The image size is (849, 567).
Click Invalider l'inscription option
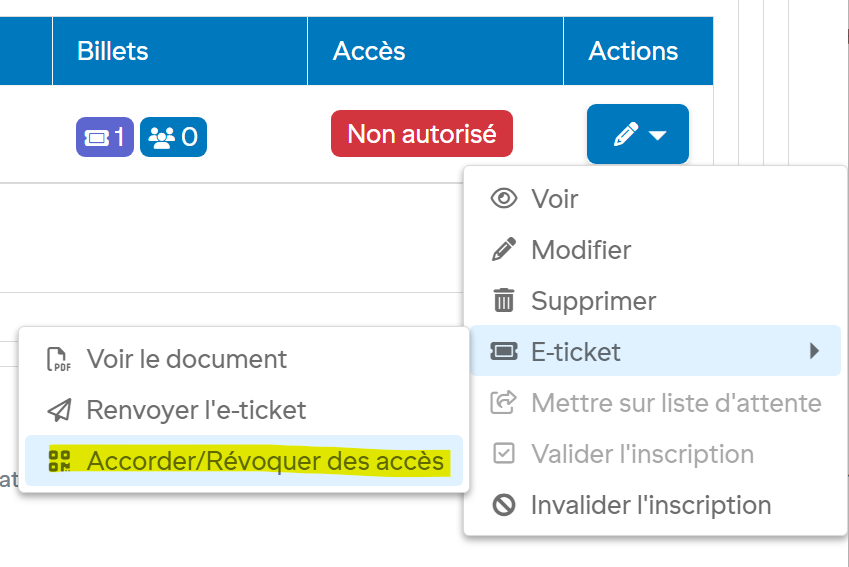[x=651, y=505]
